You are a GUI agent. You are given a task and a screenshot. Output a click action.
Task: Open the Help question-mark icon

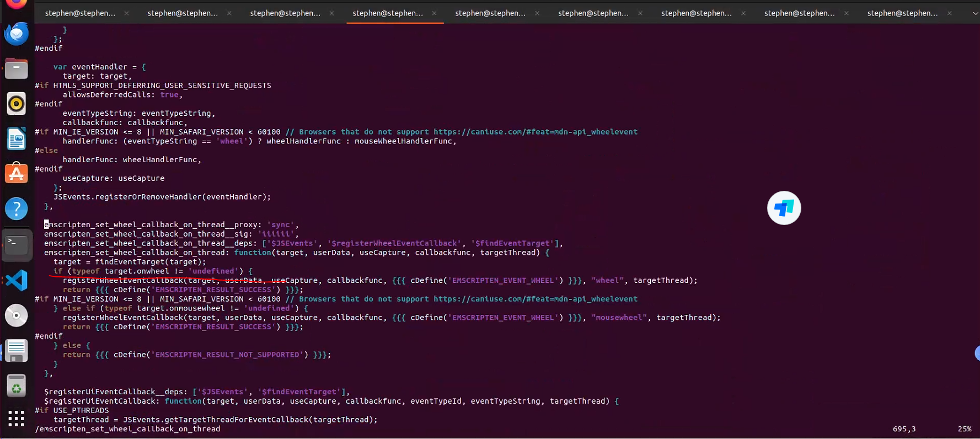(17, 208)
